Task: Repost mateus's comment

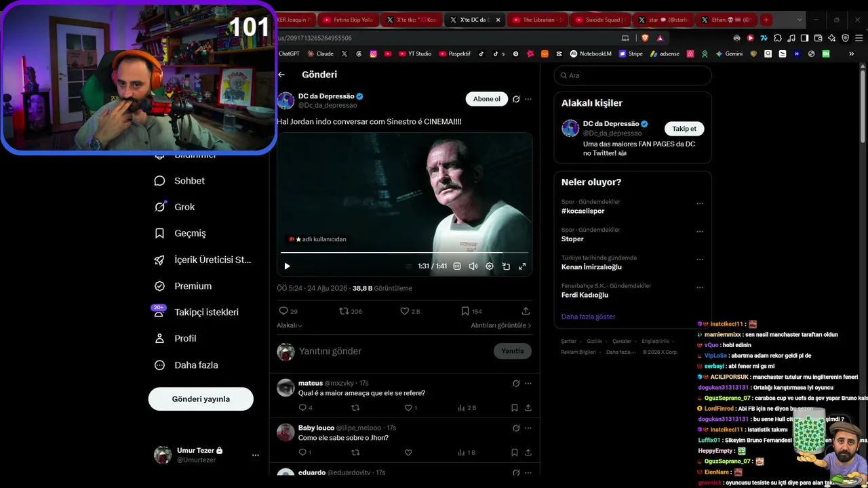Action: click(355, 407)
